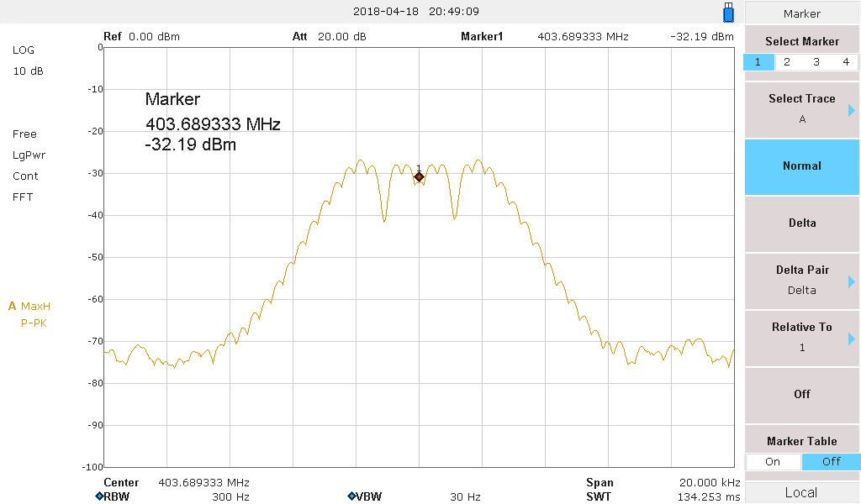This screenshot has width=861, height=504.
Task: Open the Delta Pair submenu
Action: [801, 281]
